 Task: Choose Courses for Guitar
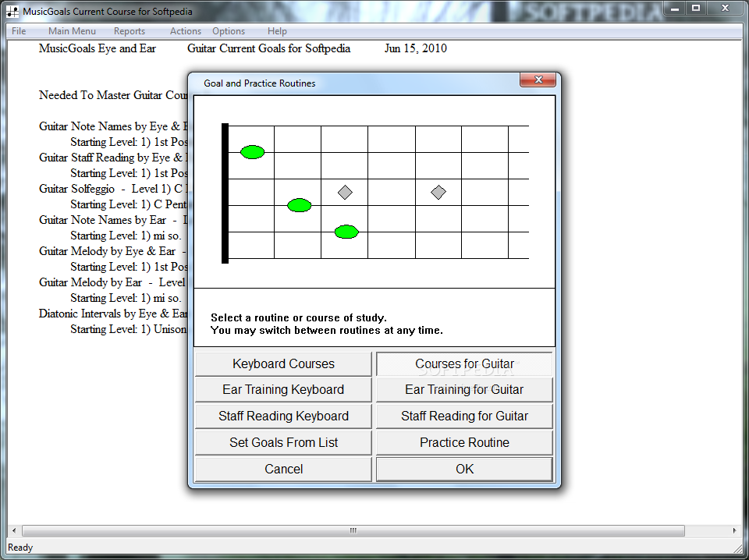464,363
